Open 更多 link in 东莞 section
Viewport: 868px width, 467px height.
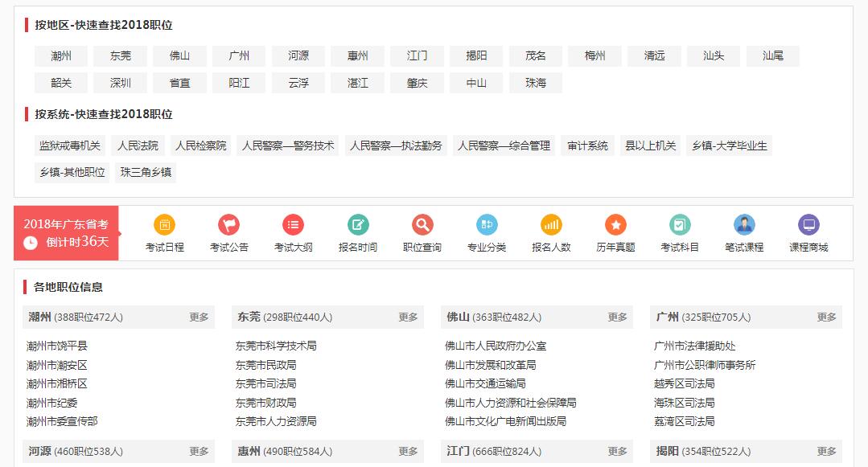(408, 317)
